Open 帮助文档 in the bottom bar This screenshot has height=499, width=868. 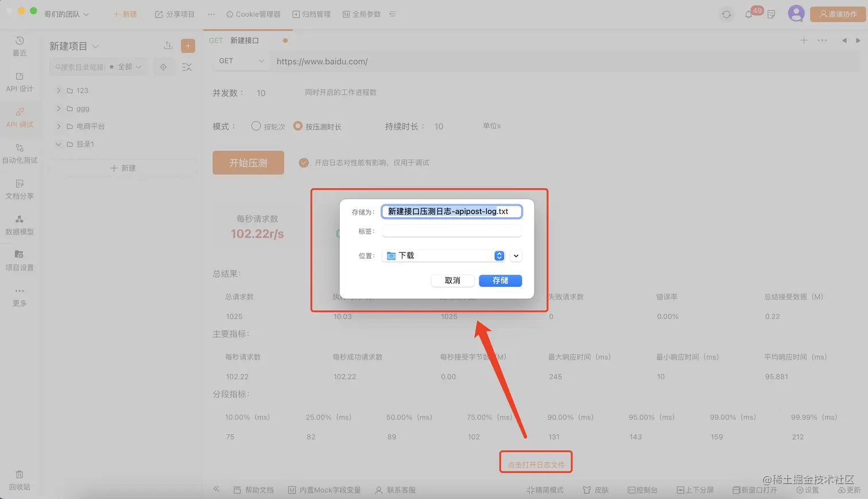point(253,490)
